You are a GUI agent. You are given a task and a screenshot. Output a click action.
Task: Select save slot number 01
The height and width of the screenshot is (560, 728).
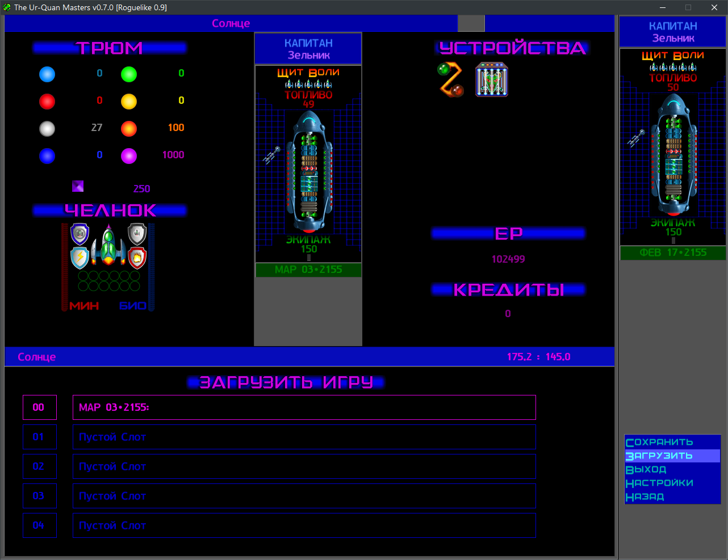(40, 437)
